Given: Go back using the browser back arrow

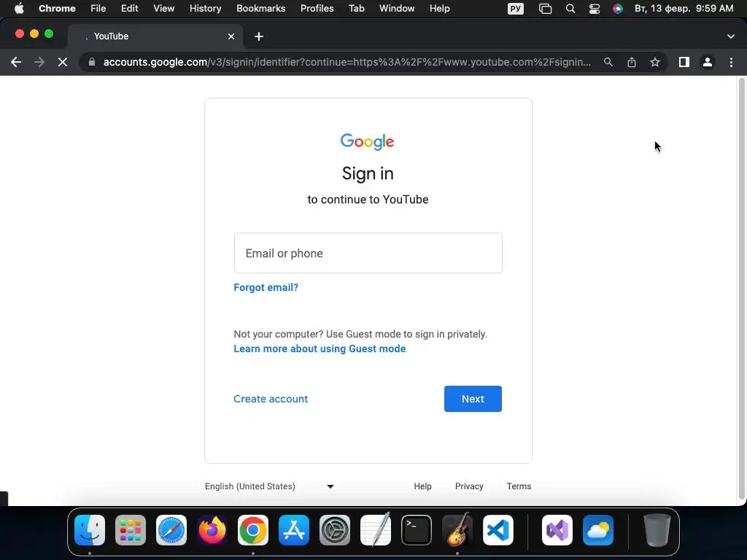Looking at the screenshot, I should point(16,62).
